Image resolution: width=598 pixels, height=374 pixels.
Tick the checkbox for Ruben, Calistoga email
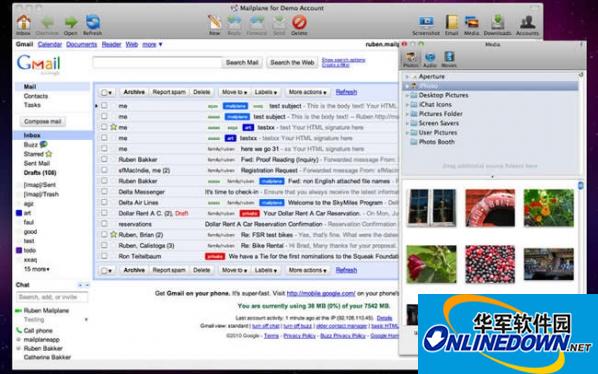coord(104,245)
